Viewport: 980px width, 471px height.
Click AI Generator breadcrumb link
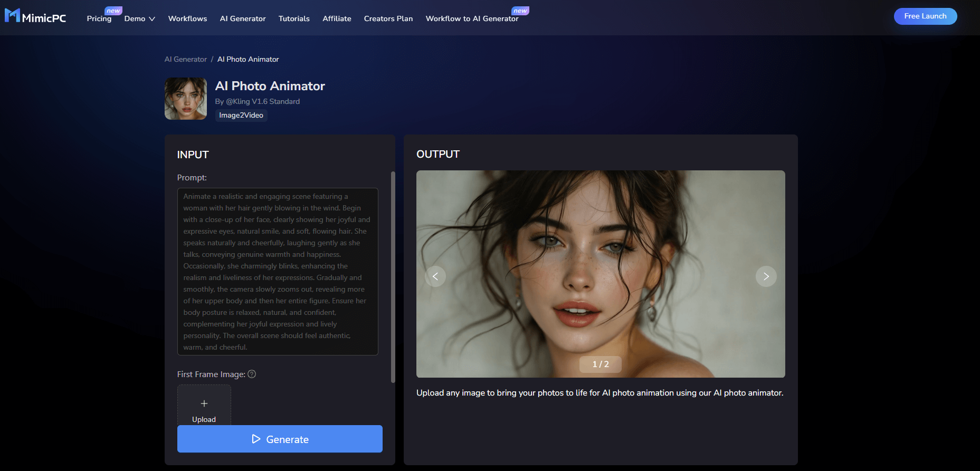point(186,59)
